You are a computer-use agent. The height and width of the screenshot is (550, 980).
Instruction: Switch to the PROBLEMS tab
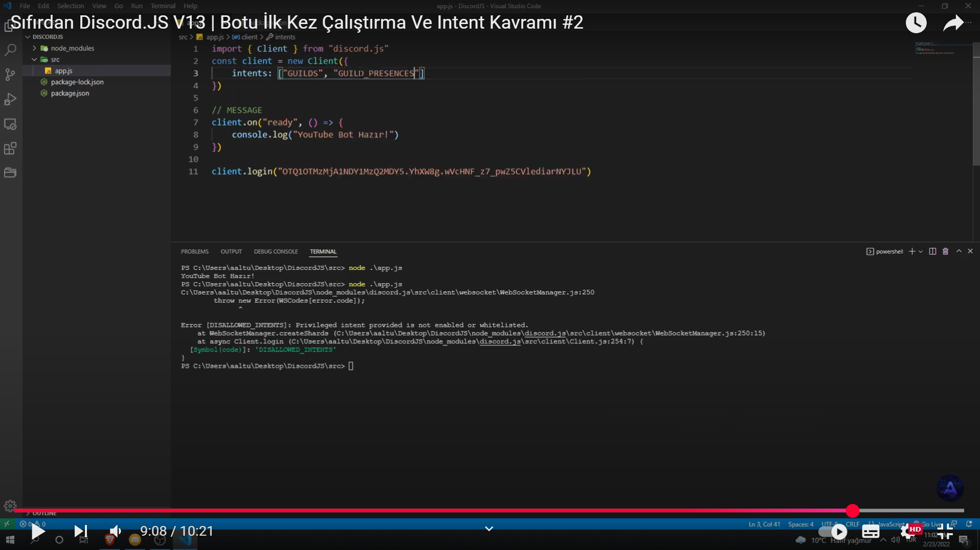[194, 251]
